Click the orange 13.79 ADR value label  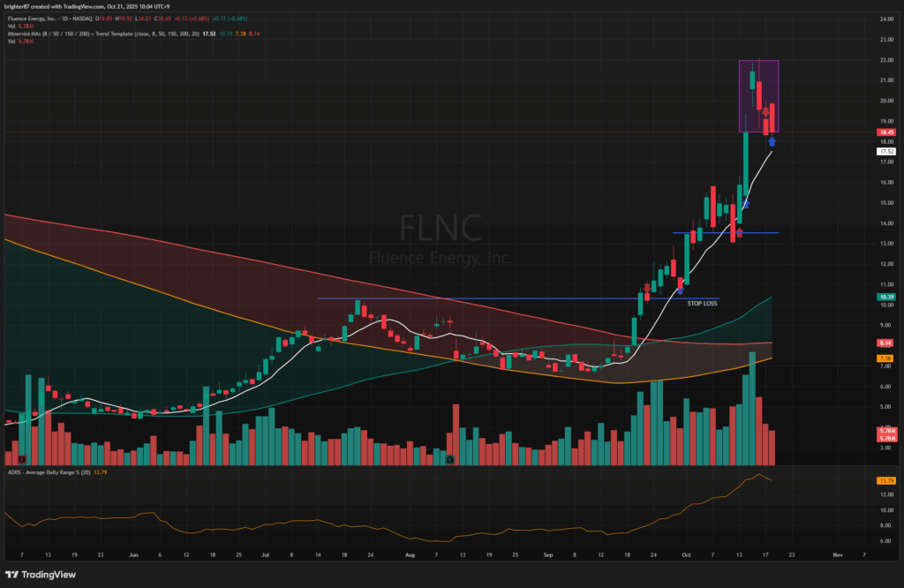(885, 480)
